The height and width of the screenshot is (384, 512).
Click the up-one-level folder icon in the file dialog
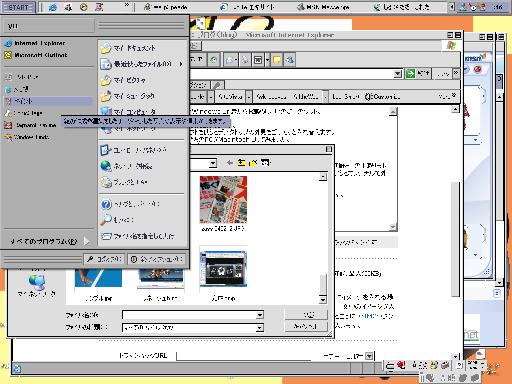[x=241, y=163]
